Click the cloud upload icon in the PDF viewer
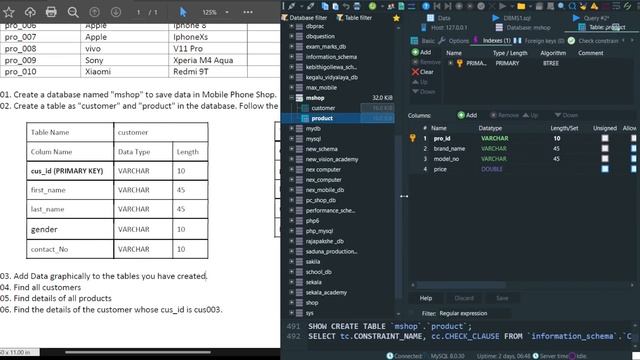640x360 pixels. click(30, 12)
